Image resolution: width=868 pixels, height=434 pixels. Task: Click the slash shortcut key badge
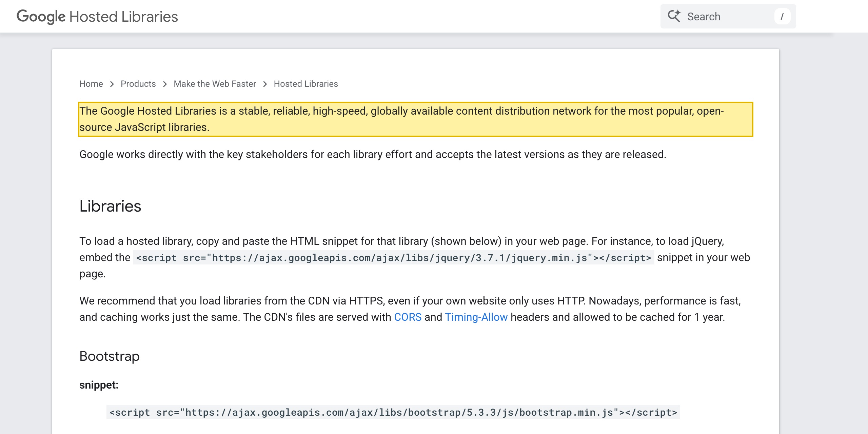(782, 16)
